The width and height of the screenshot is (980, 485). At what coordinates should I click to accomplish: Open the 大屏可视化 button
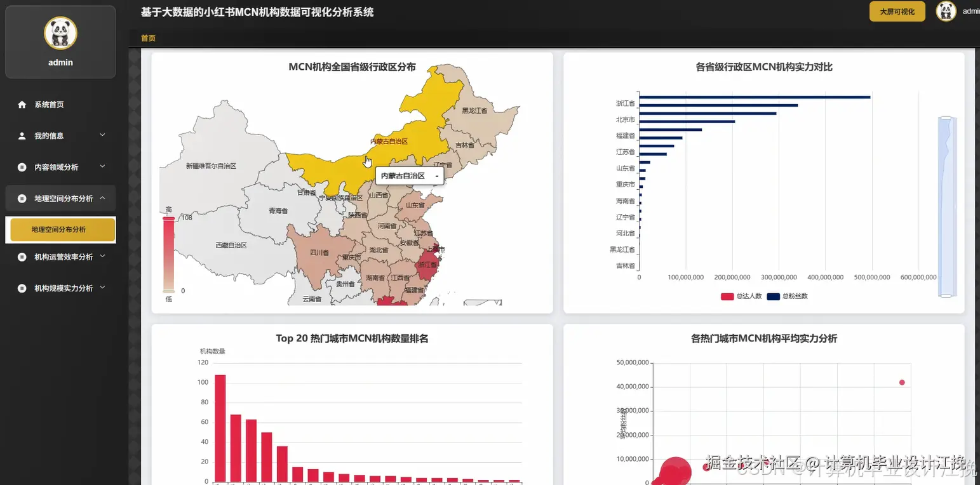point(897,11)
